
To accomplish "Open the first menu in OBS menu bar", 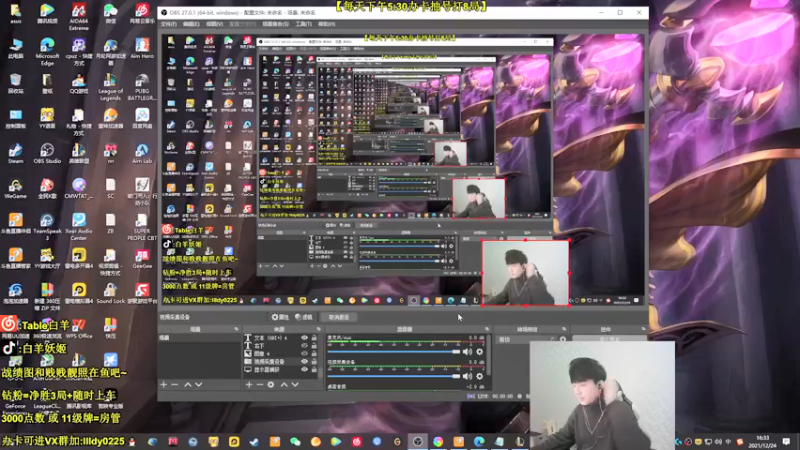I will click(x=168, y=24).
